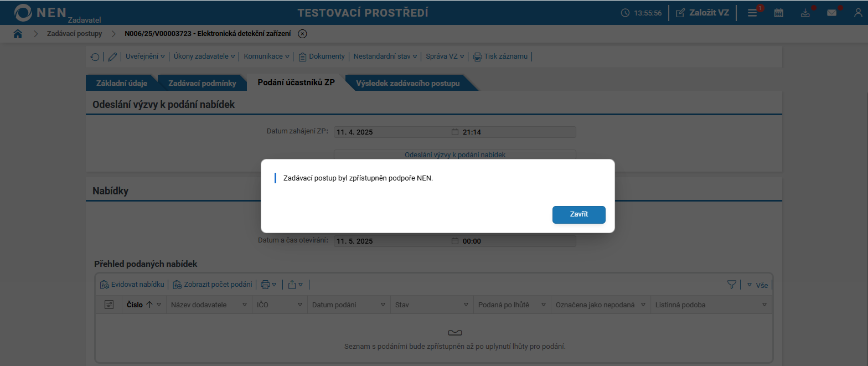868x366 pixels.
Task: Open the Dokumenty toolbar item
Action: click(x=325, y=56)
